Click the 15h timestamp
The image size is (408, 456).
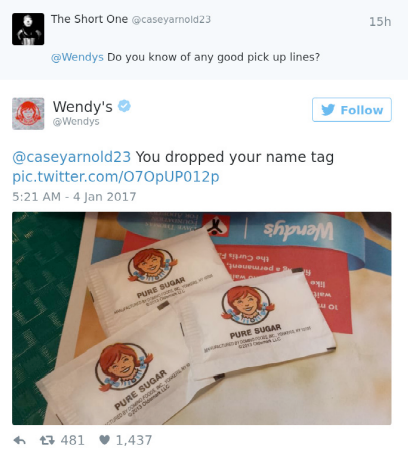click(380, 22)
